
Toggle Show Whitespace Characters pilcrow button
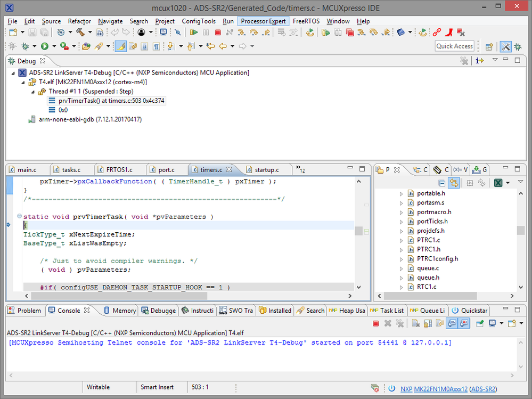[156, 46]
